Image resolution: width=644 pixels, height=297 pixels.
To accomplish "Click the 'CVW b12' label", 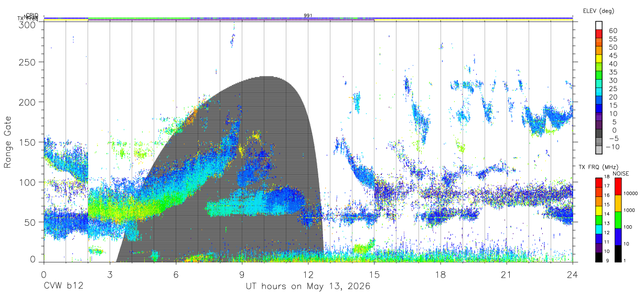I will (63, 287).
